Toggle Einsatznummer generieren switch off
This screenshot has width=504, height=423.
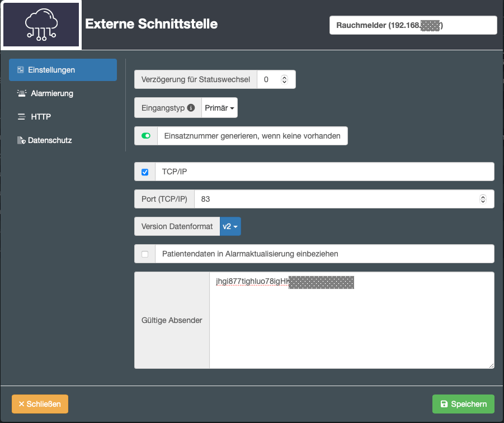(x=146, y=136)
